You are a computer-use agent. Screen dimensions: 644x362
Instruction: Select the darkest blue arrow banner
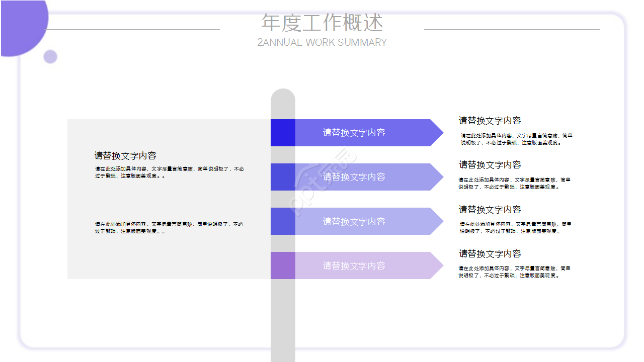click(352, 132)
